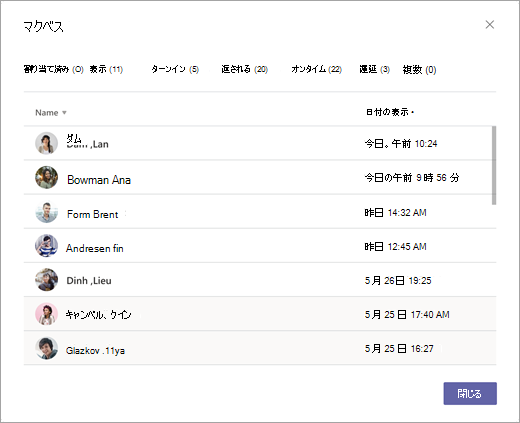
Task: Click the 今日。午前 10:24 date cell
Action: click(x=401, y=144)
